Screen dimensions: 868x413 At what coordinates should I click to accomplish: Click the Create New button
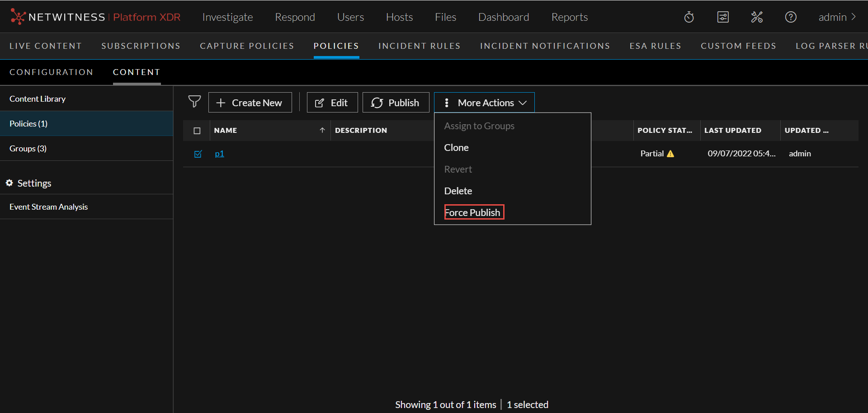[x=250, y=103]
